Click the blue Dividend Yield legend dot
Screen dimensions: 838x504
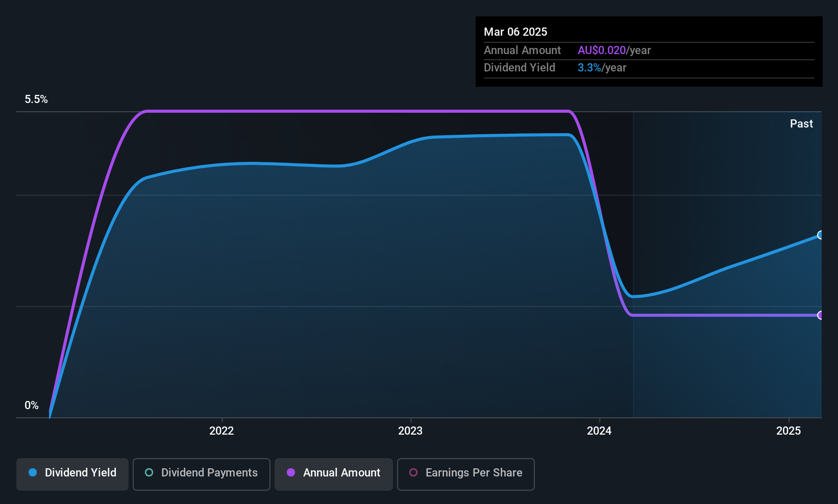click(33, 472)
